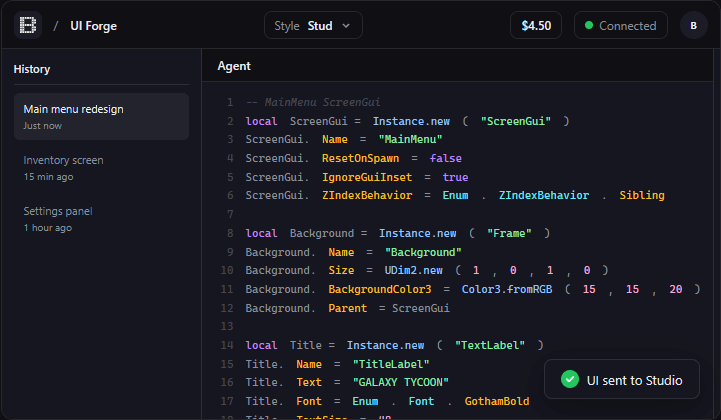Viewport: 721px width, 420px height.
Task: Open the $4.50 balance button
Action: point(536,26)
